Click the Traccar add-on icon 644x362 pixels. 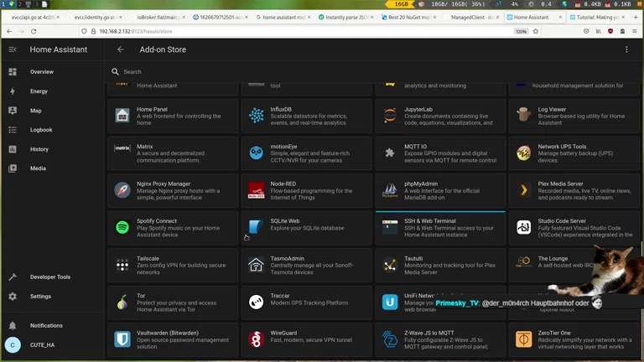(257, 302)
